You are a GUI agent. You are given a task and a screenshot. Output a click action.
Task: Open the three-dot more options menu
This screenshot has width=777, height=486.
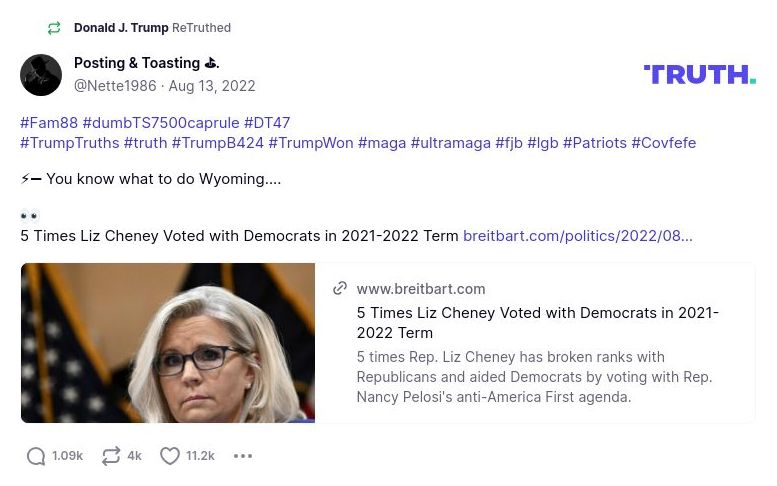point(243,456)
